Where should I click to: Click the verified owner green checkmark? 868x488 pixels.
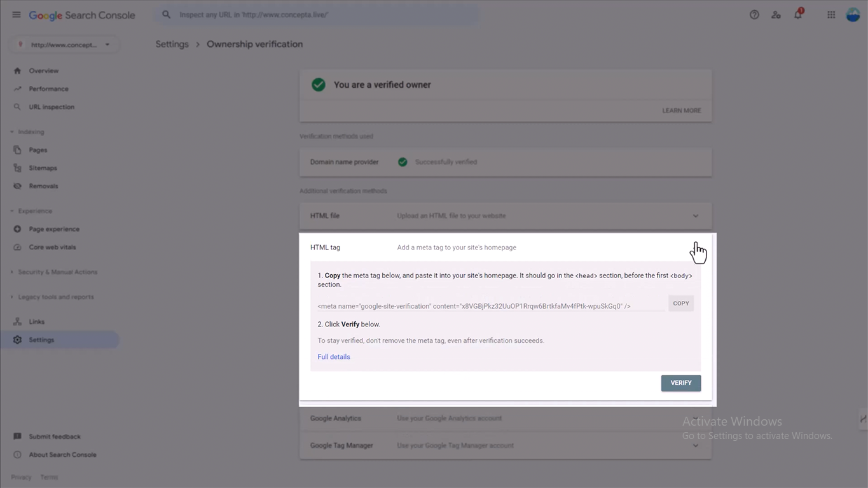[x=319, y=85]
